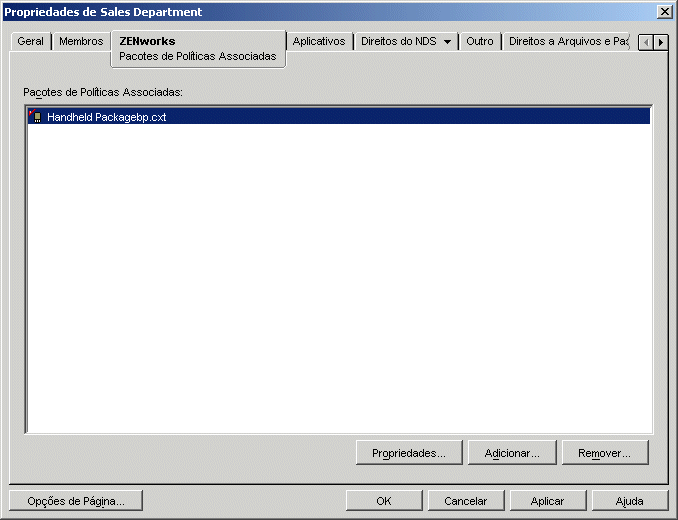
Task: Apply changes with Aplicar
Action: pyautogui.click(x=548, y=501)
